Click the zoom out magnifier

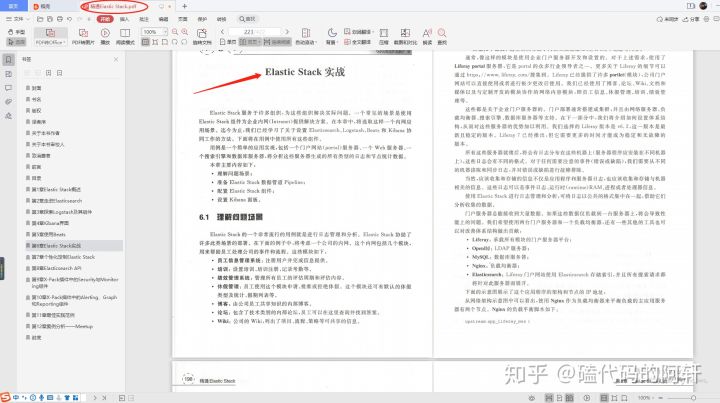[175, 32]
